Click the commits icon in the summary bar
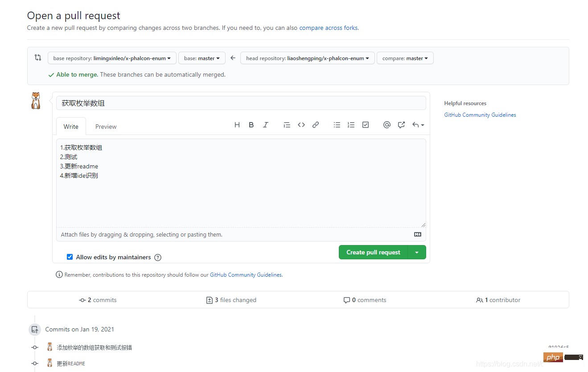The height and width of the screenshot is (372, 588). click(x=82, y=300)
